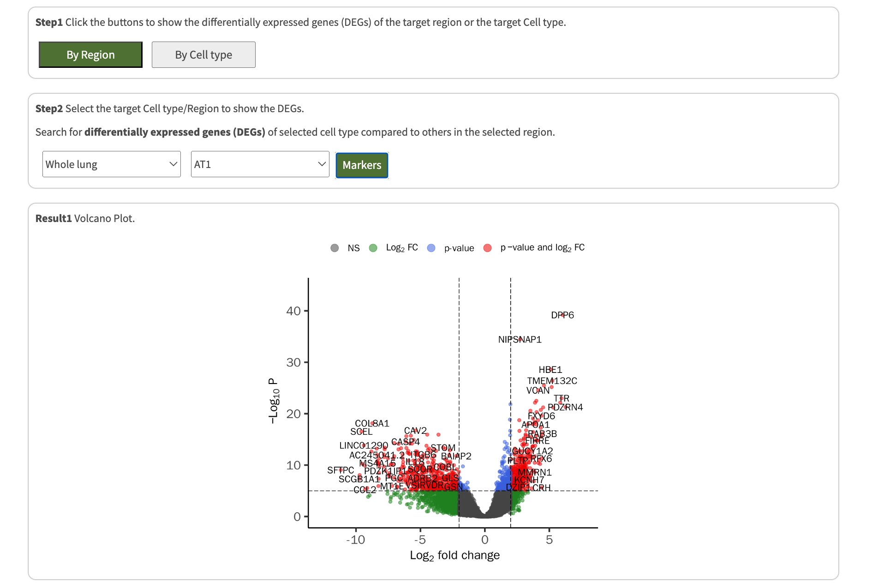The width and height of the screenshot is (873, 588).
Task: Pick the TMEM132C gene label
Action: [x=552, y=381]
